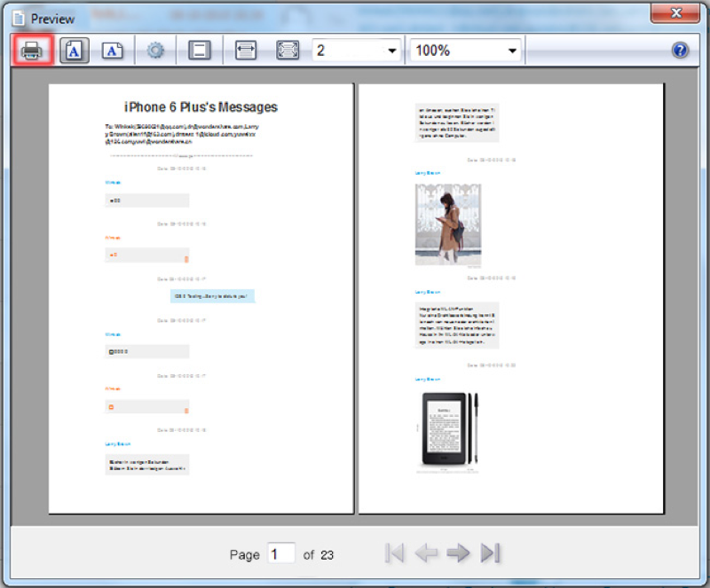Expand the 100% zoom dropdown
710x588 pixels.
pyautogui.click(x=512, y=51)
